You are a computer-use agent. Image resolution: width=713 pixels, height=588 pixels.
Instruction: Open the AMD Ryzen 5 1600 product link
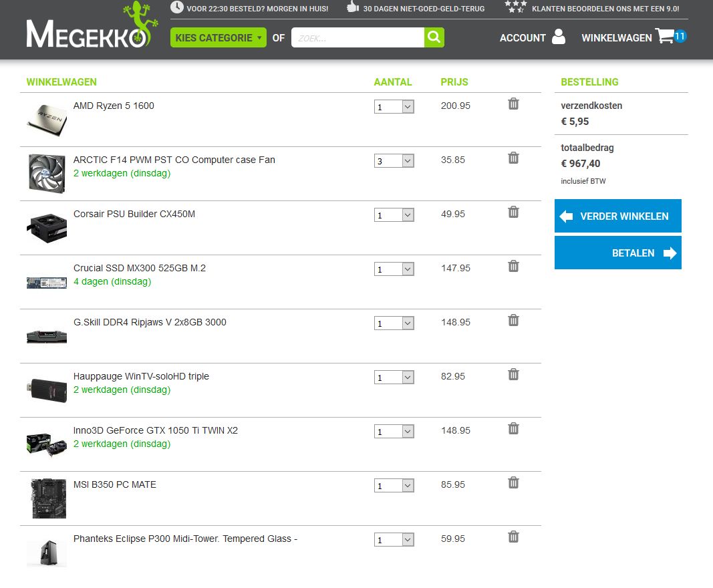point(114,106)
